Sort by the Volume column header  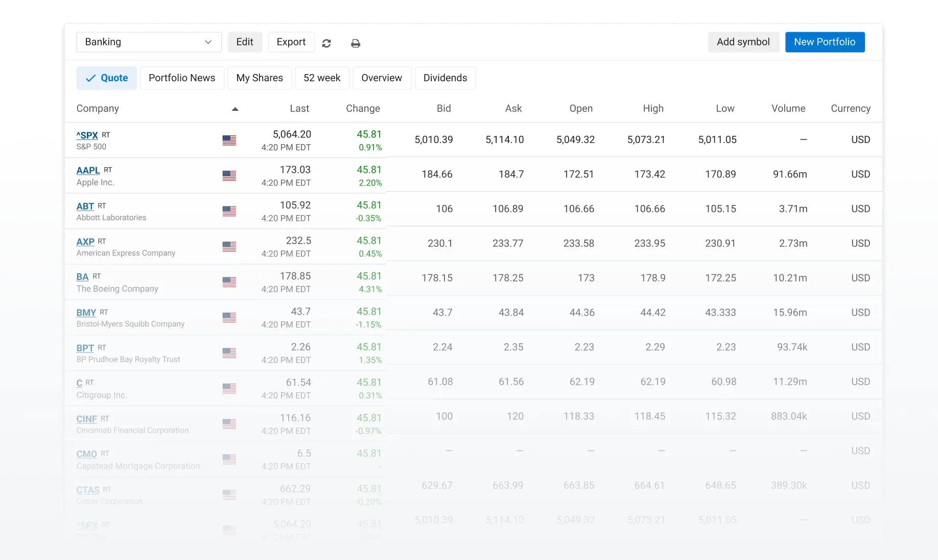pos(788,108)
